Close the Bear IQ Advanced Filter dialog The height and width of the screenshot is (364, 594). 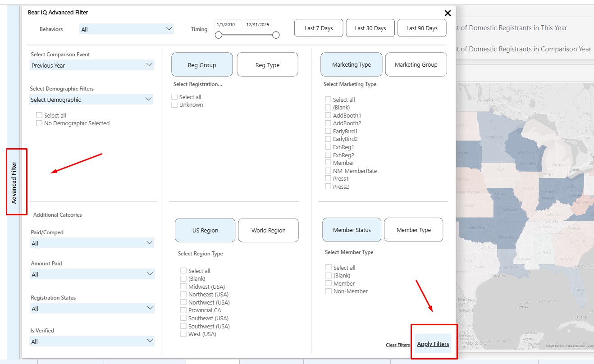(x=448, y=13)
